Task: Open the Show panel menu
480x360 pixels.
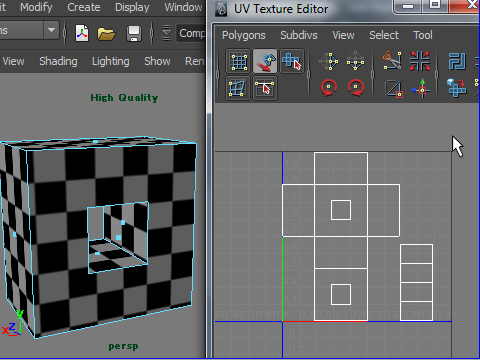Action: 157,61
